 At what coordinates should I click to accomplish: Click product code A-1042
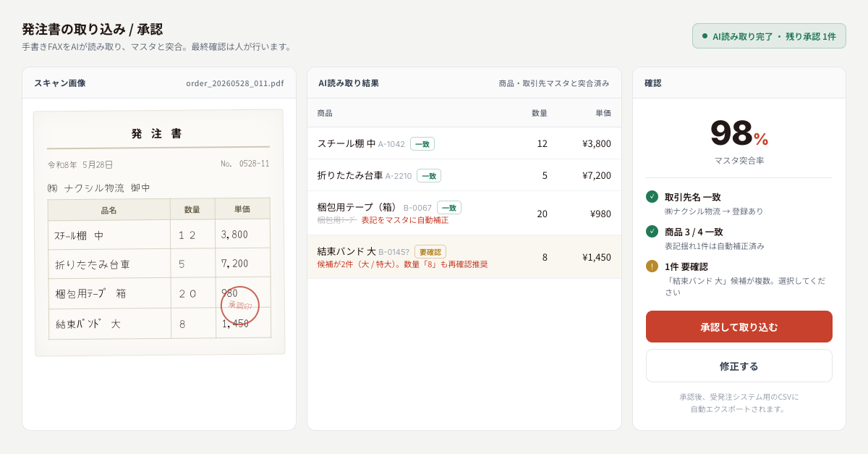[391, 144]
